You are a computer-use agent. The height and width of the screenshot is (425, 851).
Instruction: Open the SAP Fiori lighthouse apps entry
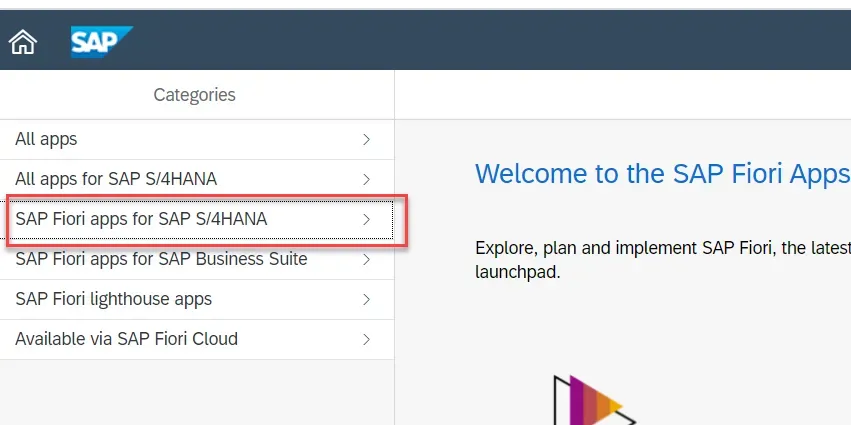coord(113,299)
